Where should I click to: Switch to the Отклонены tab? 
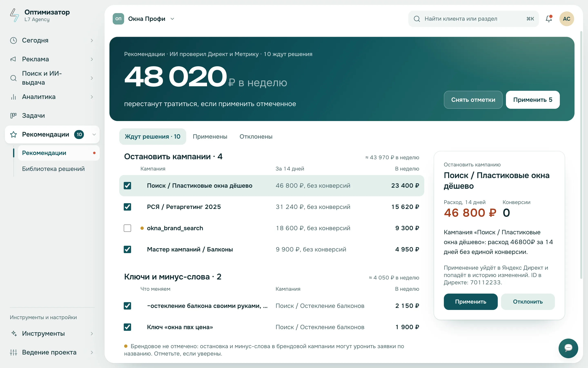pyautogui.click(x=256, y=137)
